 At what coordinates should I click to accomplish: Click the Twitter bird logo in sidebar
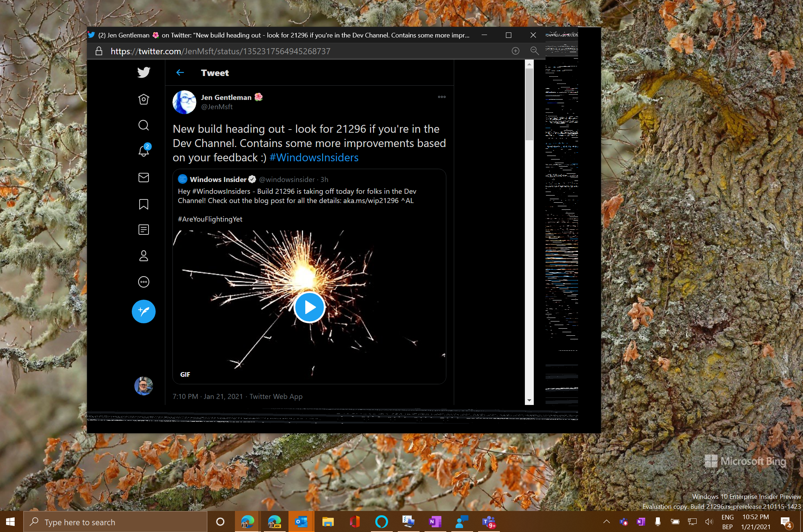coord(144,72)
